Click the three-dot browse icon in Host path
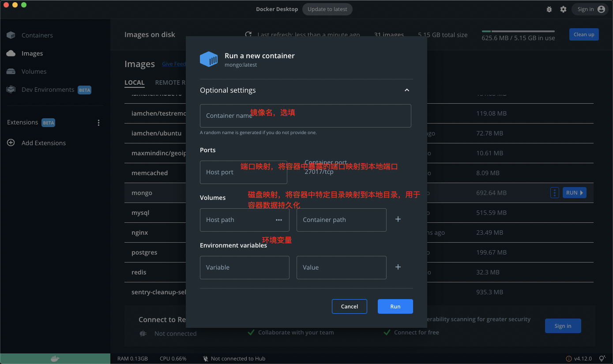The image size is (613, 364). tap(279, 220)
